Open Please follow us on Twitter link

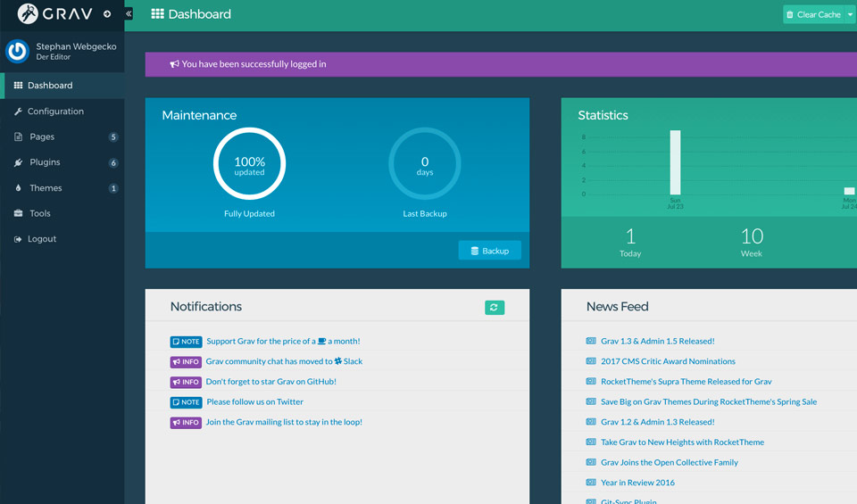254,402
